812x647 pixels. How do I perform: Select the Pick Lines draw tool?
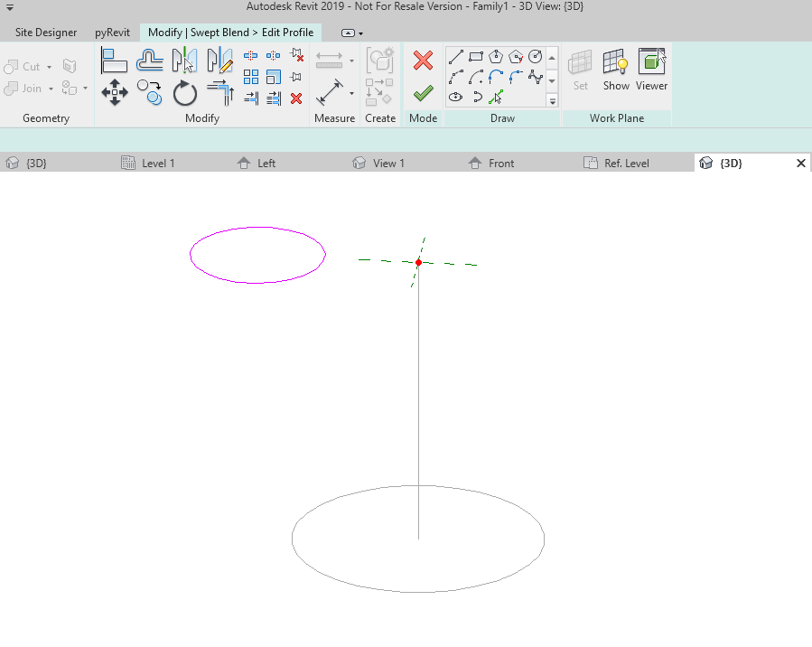click(496, 98)
